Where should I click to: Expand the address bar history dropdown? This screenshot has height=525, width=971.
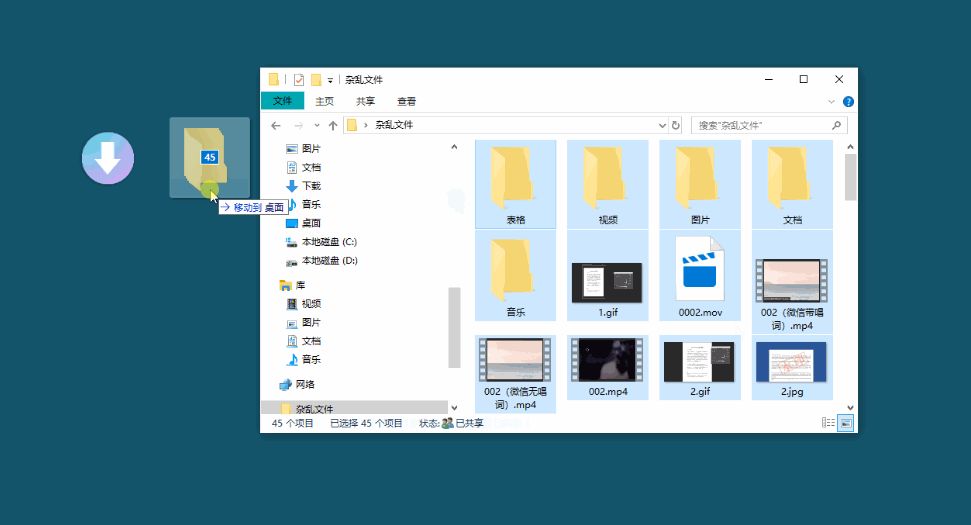(662, 126)
